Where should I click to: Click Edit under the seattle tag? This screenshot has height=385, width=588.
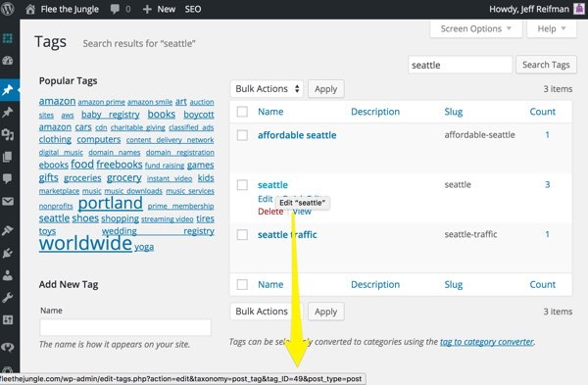coord(266,199)
